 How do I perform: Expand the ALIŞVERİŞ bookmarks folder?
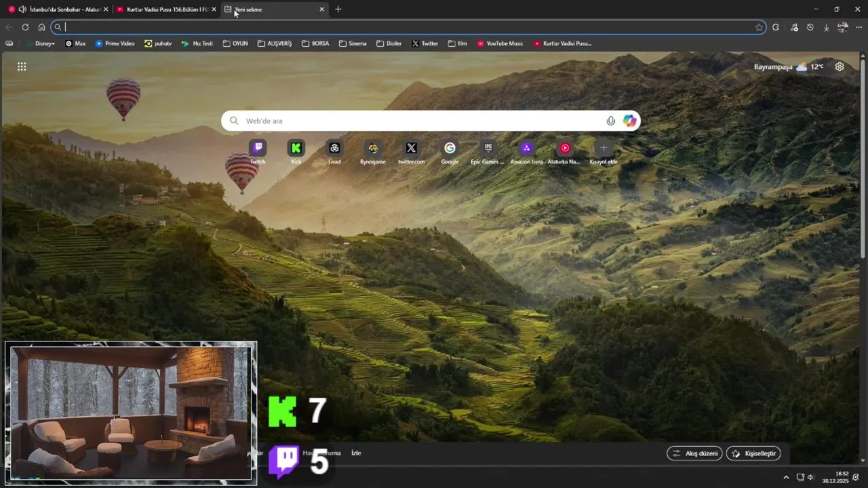point(275,43)
